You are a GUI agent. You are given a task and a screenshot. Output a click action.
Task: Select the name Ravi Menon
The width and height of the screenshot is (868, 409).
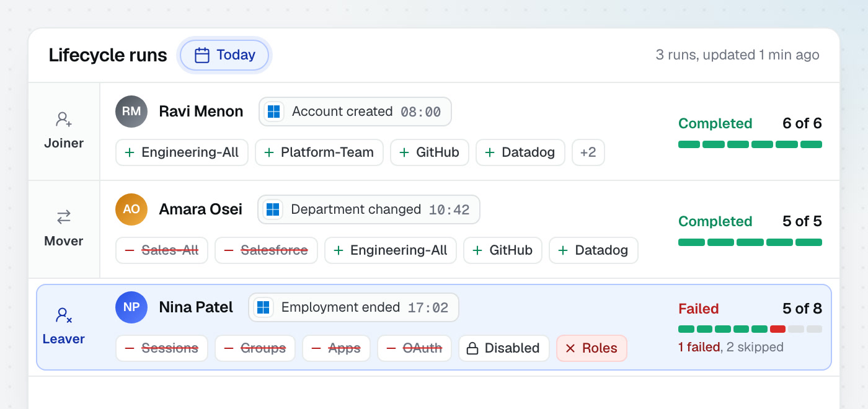point(201,112)
